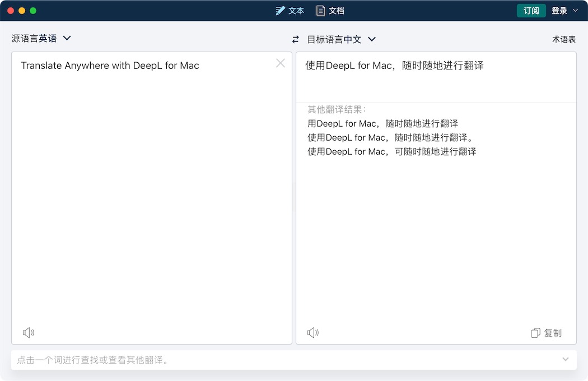Copy the translation with 复制 button
This screenshot has height=381, width=588.
(x=547, y=333)
